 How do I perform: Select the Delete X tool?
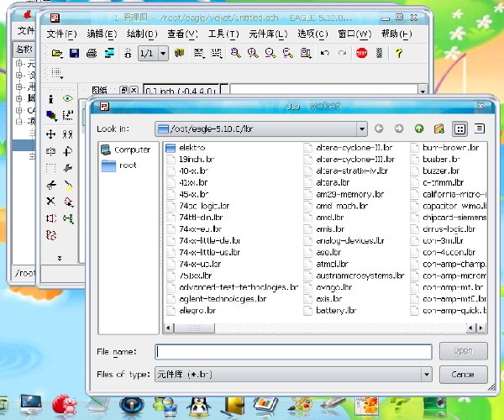pos(50,202)
